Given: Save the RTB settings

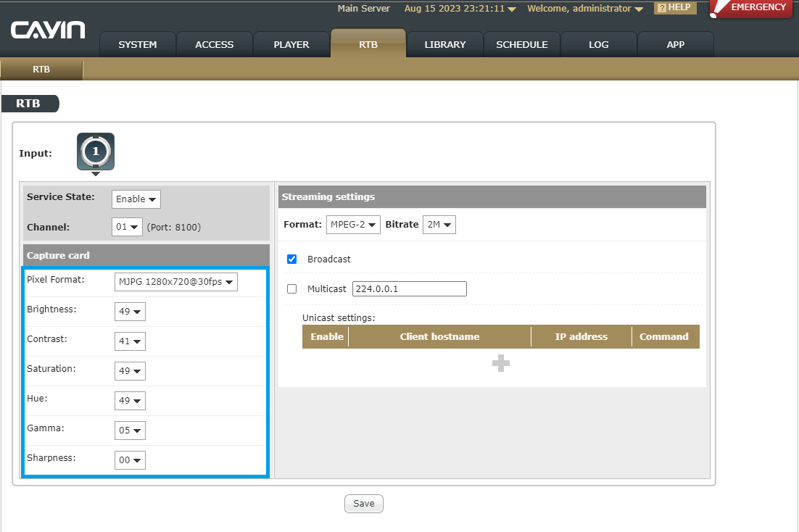Looking at the screenshot, I should tap(364, 504).
